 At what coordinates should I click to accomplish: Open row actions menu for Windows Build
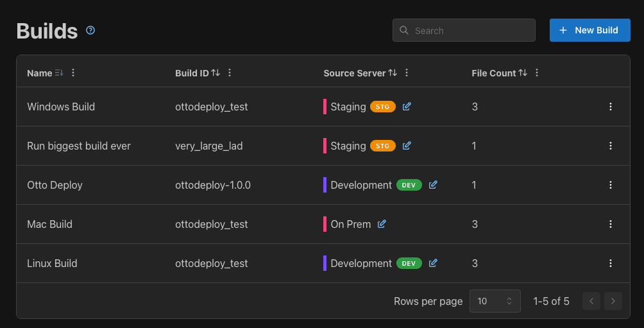click(611, 107)
